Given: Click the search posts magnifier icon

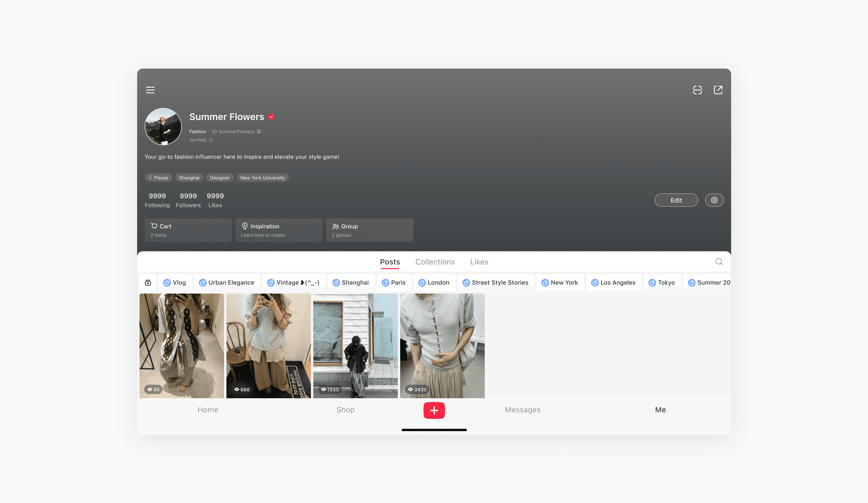Looking at the screenshot, I should (x=719, y=262).
